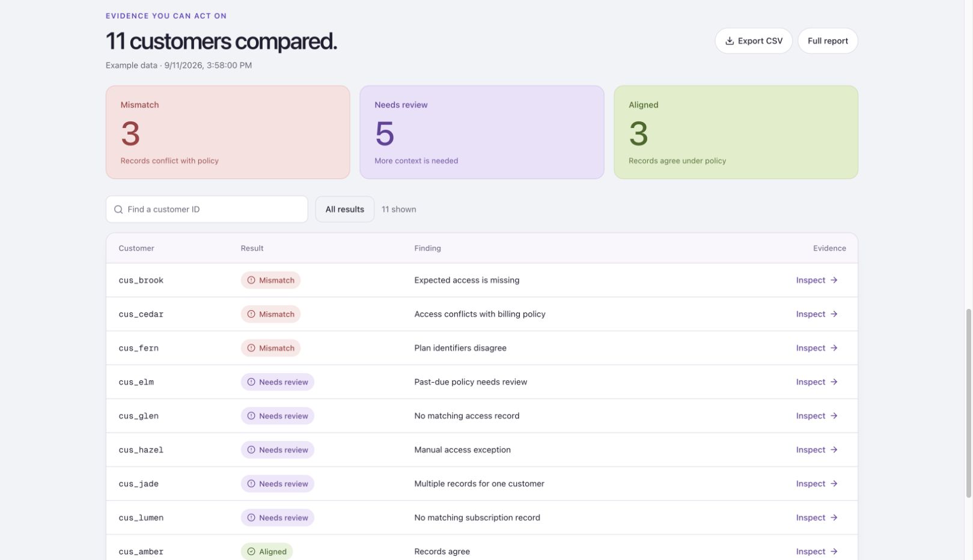Select the Needs review summary card
Viewport: 973px width, 560px height.
point(482,132)
